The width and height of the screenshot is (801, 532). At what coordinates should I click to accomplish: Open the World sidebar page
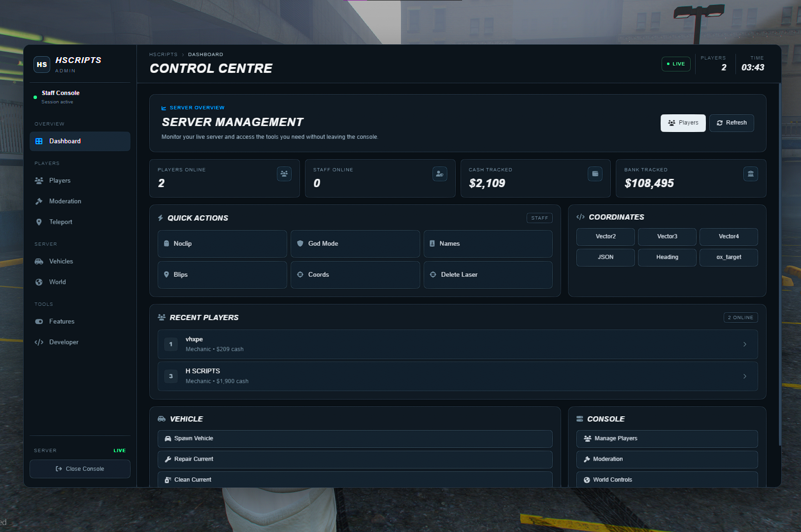click(x=80, y=282)
